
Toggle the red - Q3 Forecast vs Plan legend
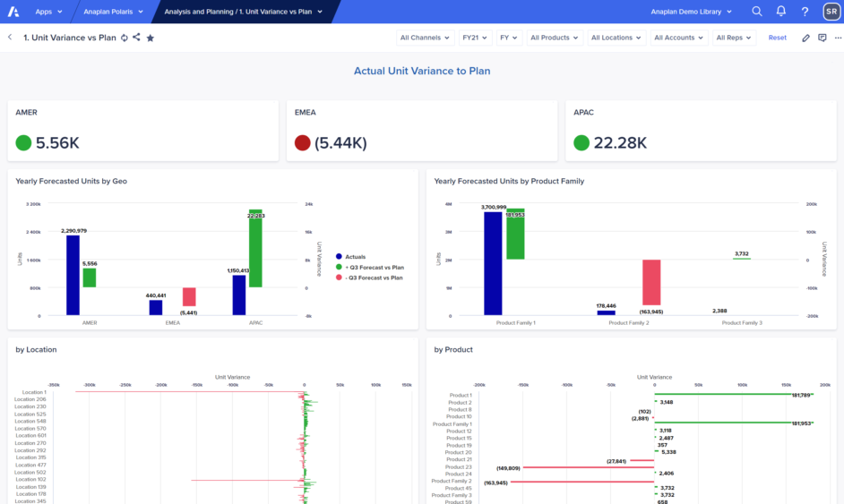click(x=369, y=278)
